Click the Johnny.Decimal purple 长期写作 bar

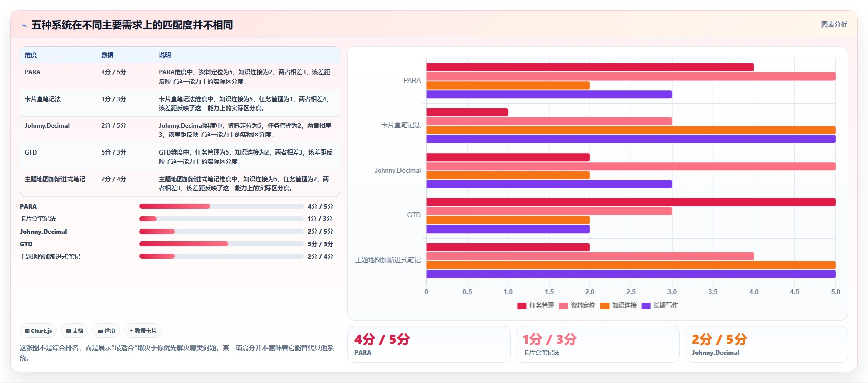[x=549, y=184]
